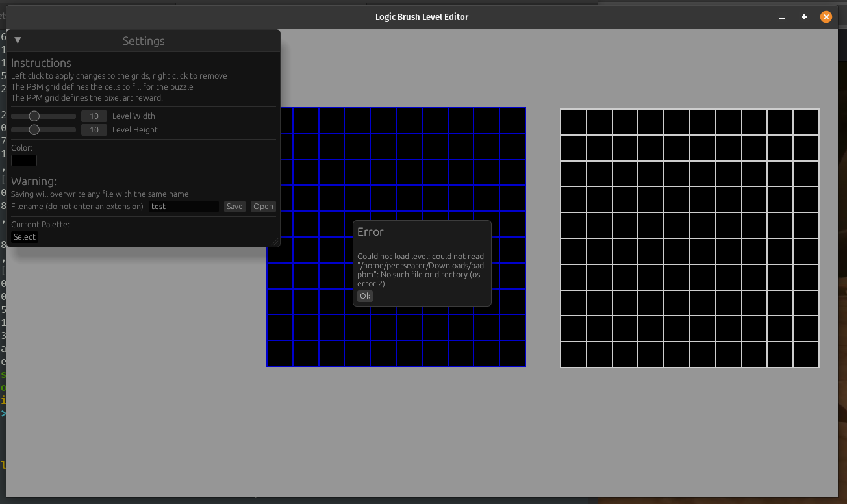The width and height of the screenshot is (847, 504).
Task: Collapse the Settings panel with the triangle
Action: [18, 40]
